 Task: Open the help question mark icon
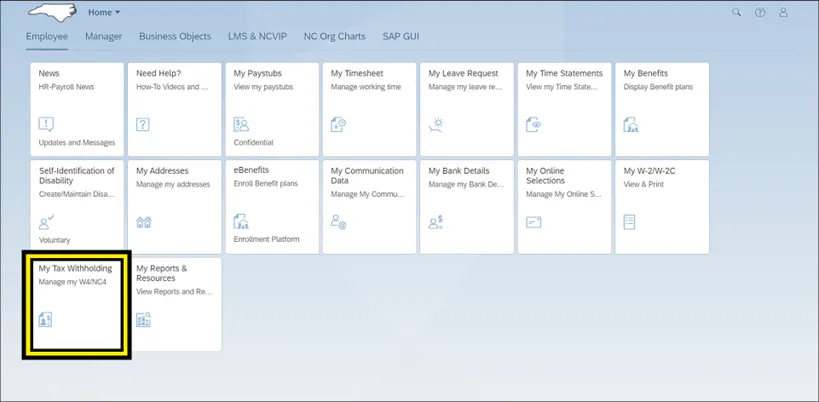pyautogui.click(x=761, y=13)
